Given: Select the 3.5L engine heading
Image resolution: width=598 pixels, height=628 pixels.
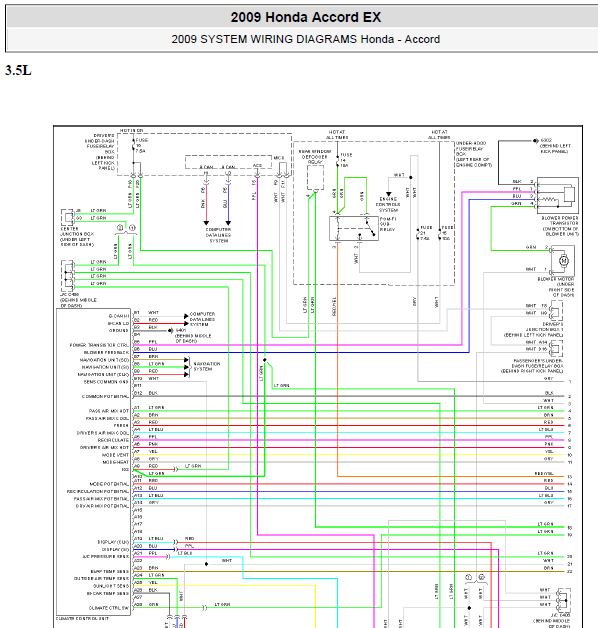Looking at the screenshot, I should [18, 70].
